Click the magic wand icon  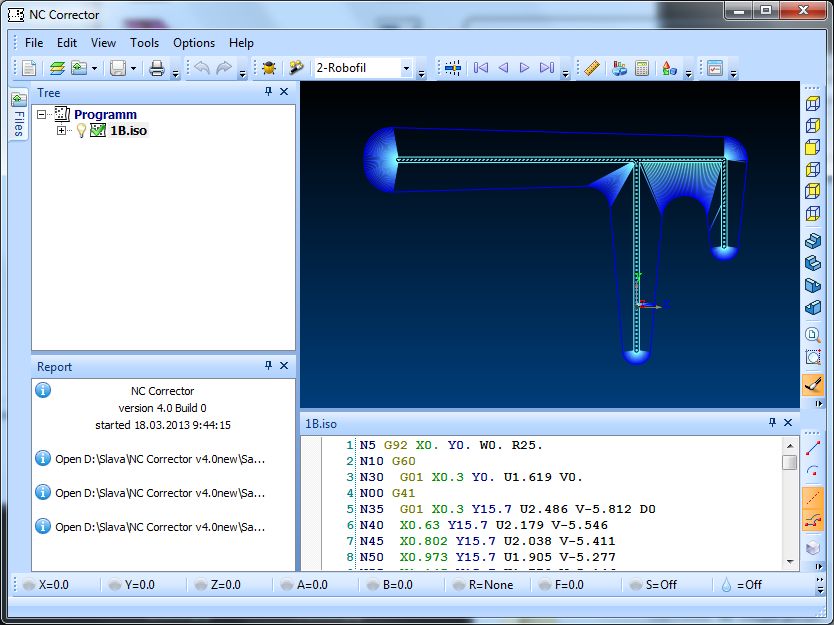point(296,68)
